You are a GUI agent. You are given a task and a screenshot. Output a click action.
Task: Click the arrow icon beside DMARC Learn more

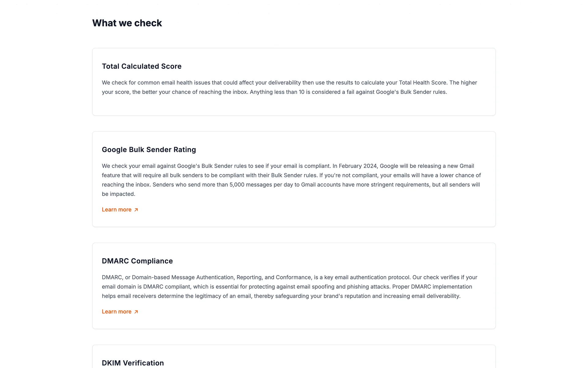(136, 312)
